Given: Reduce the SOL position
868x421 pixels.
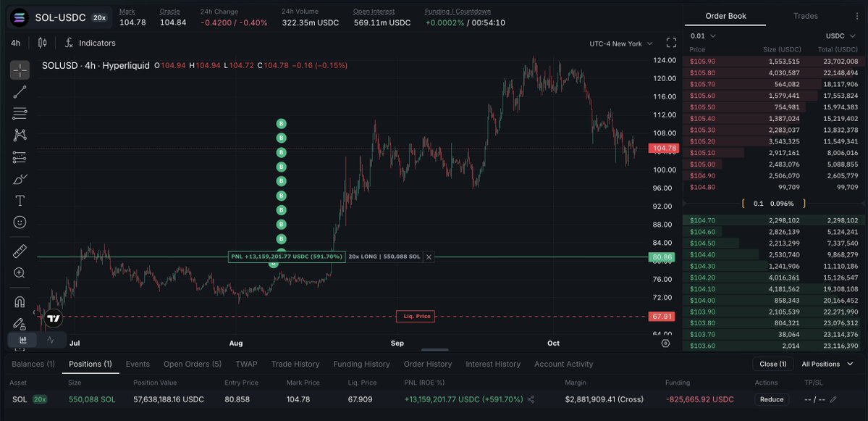Looking at the screenshot, I should click(x=772, y=399).
